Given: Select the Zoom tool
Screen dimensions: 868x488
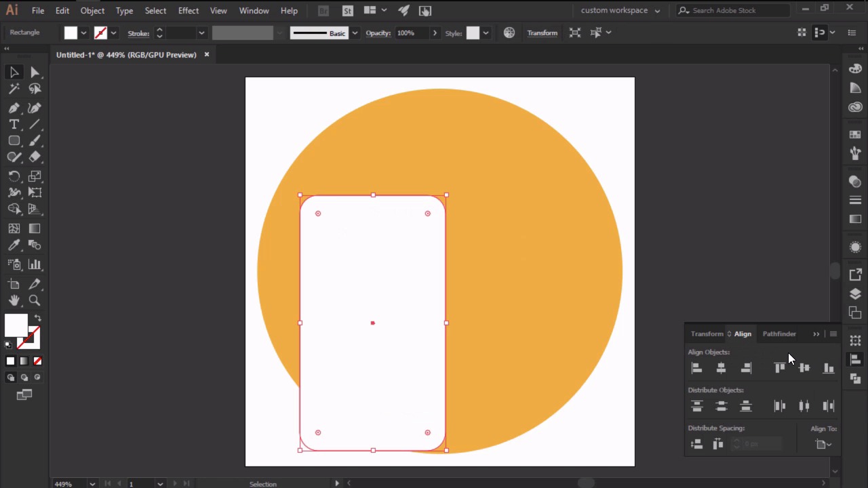Looking at the screenshot, I should point(35,300).
